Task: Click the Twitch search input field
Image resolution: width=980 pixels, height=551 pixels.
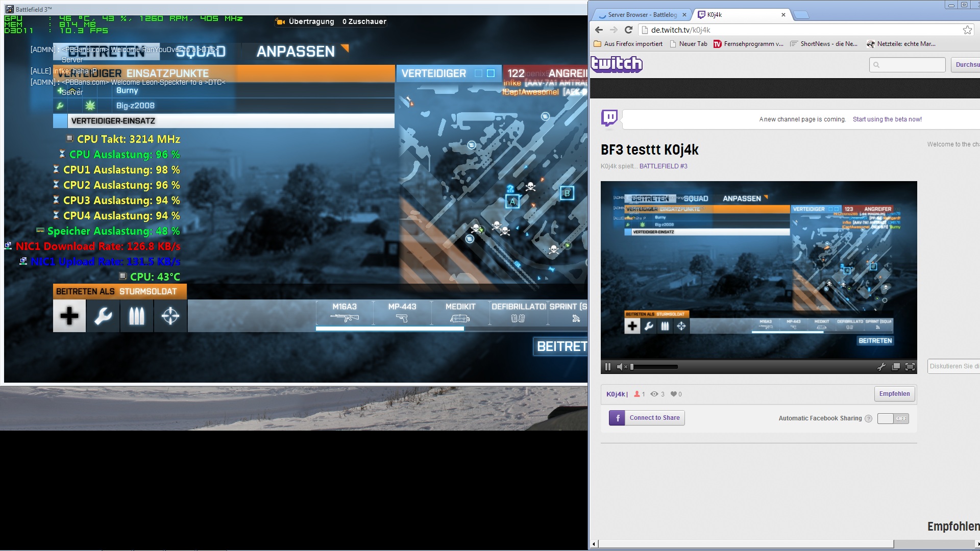Action: (912, 65)
